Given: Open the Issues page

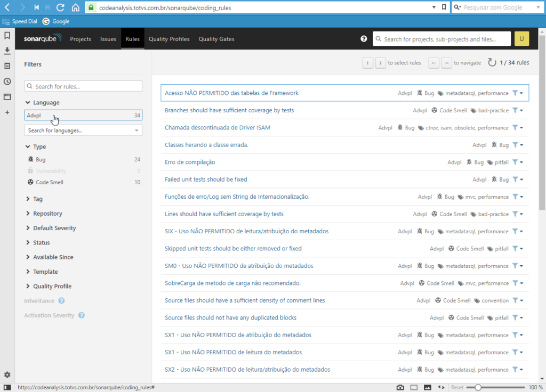Looking at the screenshot, I should coord(108,39).
